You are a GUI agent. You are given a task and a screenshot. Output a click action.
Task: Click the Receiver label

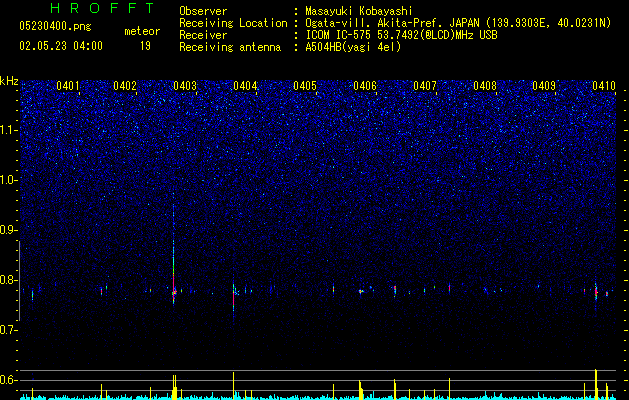click(203, 35)
